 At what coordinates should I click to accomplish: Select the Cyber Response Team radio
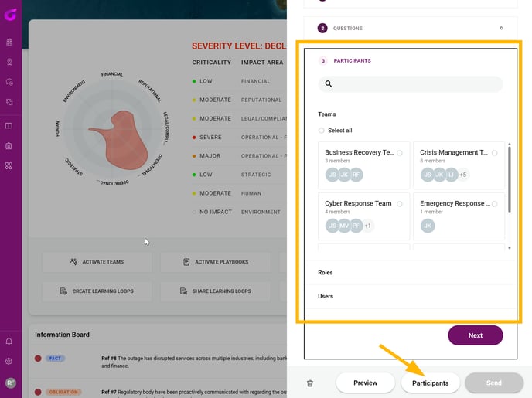coord(400,204)
